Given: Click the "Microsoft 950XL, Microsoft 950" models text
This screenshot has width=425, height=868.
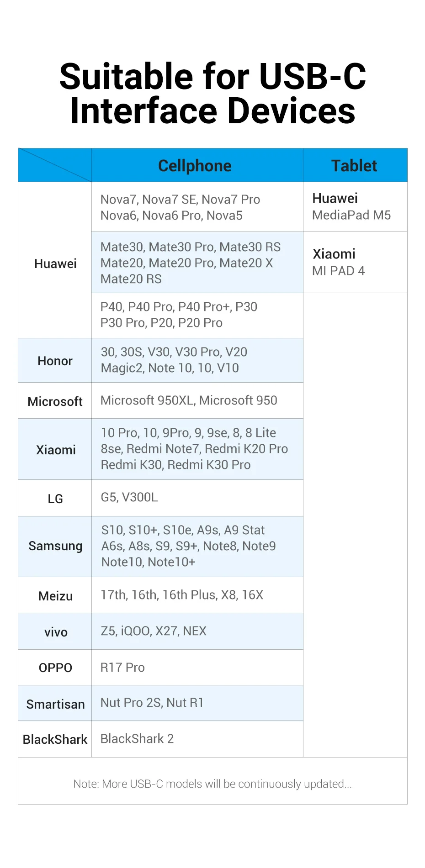Looking at the screenshot, I should [189, 400].
